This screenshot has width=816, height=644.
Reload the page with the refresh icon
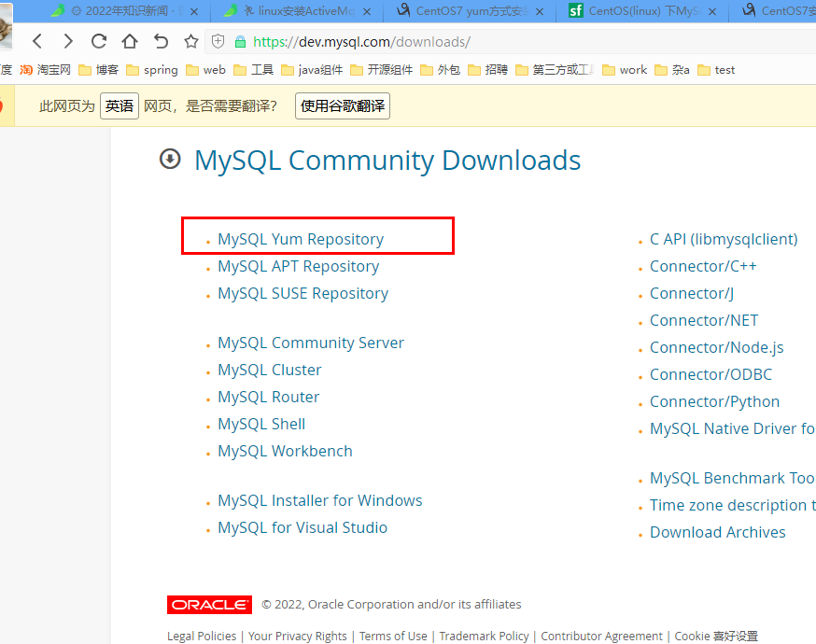coord(99,41)
